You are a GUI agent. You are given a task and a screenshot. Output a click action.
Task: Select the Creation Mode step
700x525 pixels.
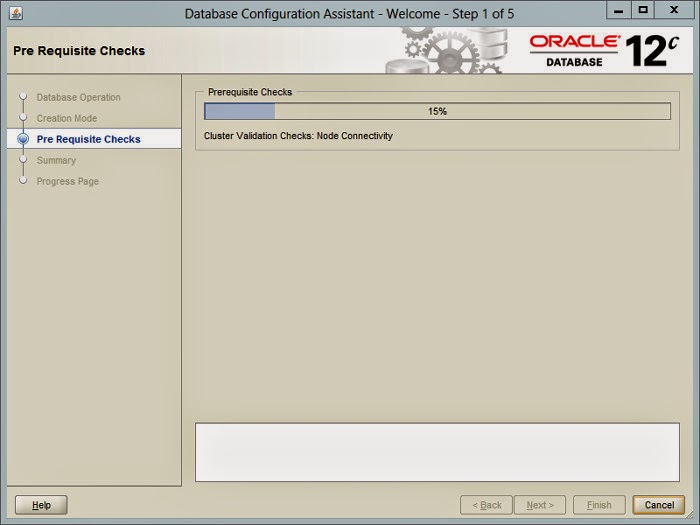tap(67, 118)
